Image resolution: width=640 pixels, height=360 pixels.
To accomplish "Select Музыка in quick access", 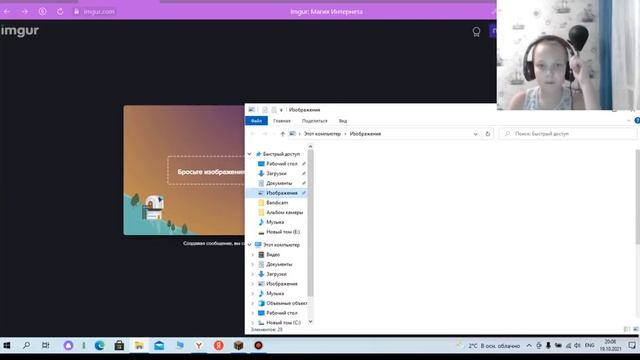I will point(275,222).
